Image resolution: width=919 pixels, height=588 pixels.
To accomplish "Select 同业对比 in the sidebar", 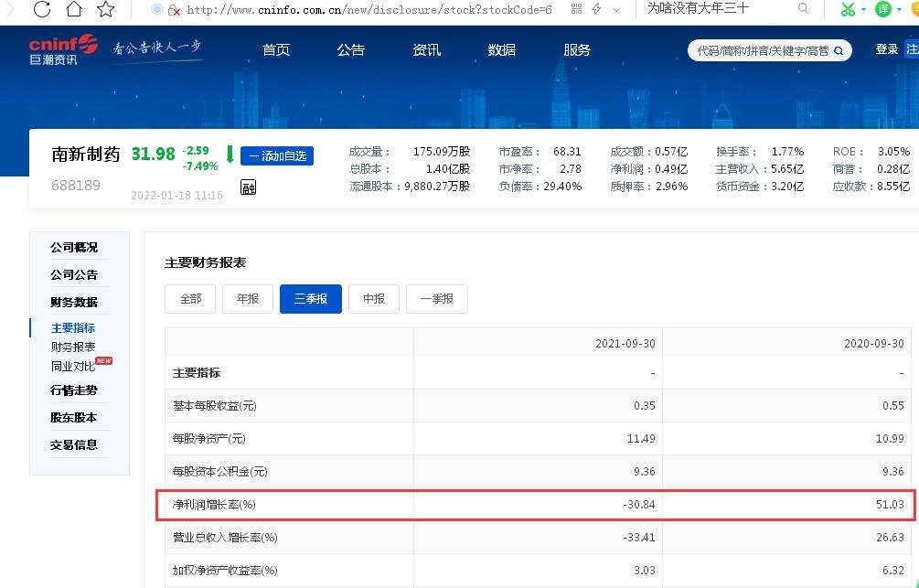I will (x=73, y=367).
